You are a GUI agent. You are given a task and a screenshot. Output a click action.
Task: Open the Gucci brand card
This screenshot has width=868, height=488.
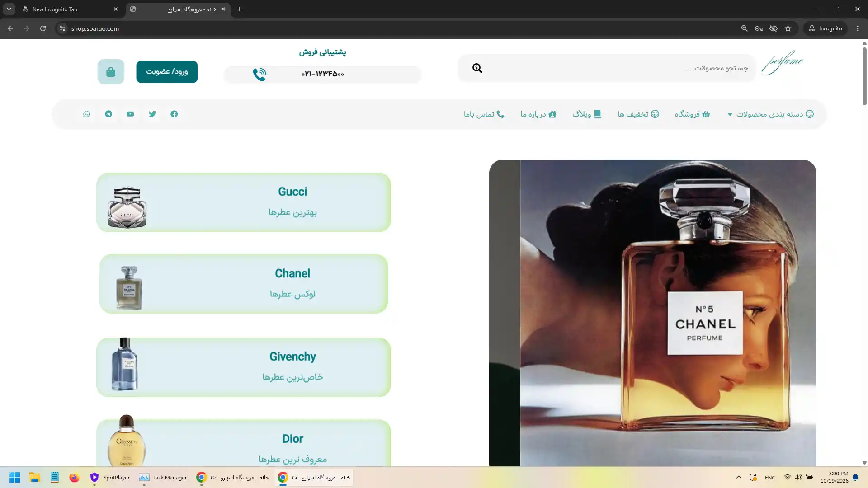tap(244, 202)
